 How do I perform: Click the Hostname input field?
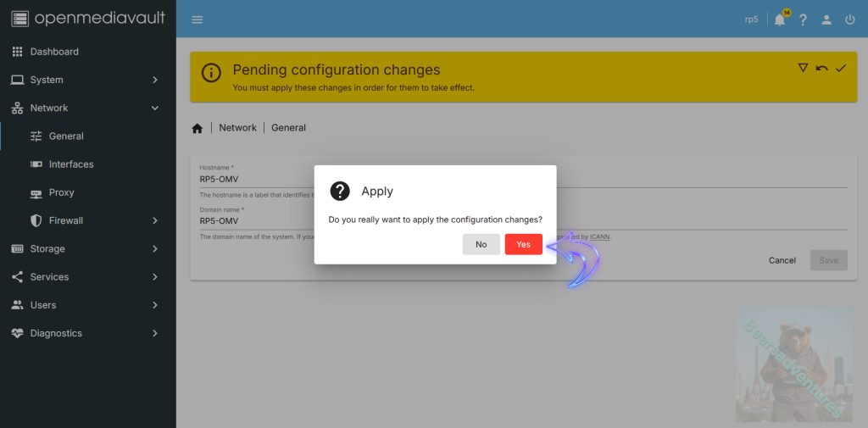click(x=254, y=179)
